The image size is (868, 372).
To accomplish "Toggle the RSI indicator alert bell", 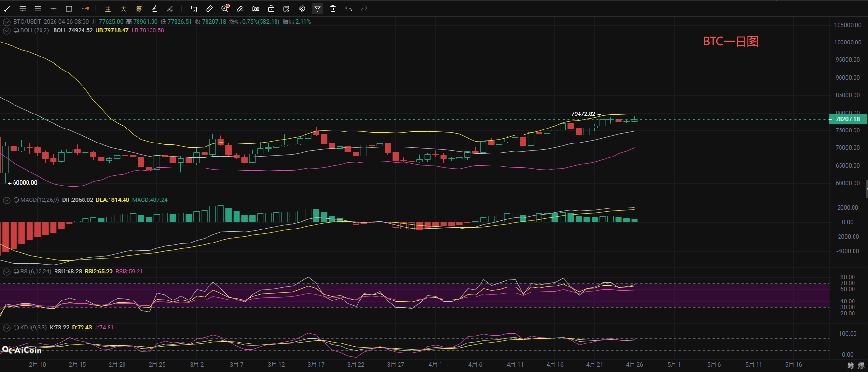I will 16,272.
